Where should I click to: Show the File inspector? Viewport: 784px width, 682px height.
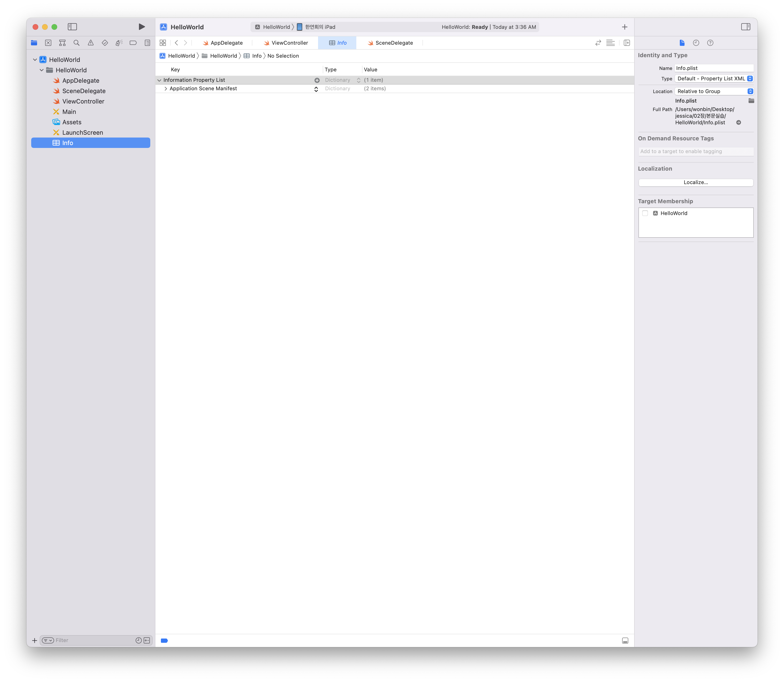[x=682, y=43]
